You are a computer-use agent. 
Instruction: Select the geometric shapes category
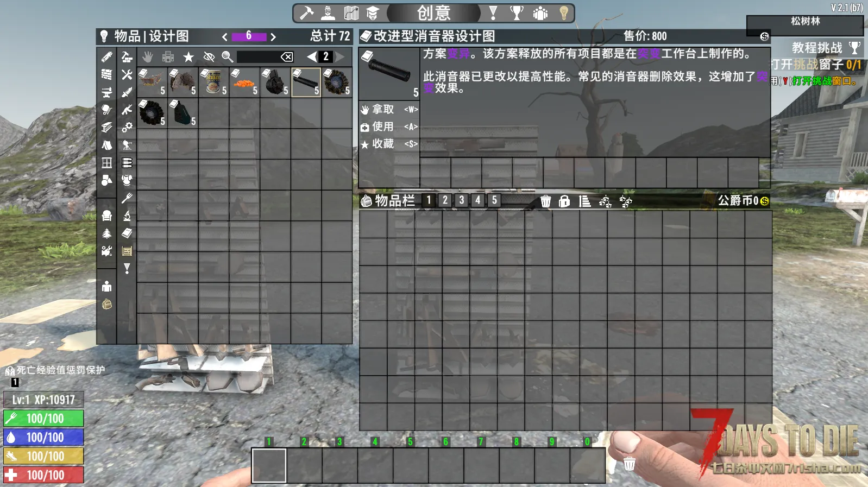pos(107,180)
